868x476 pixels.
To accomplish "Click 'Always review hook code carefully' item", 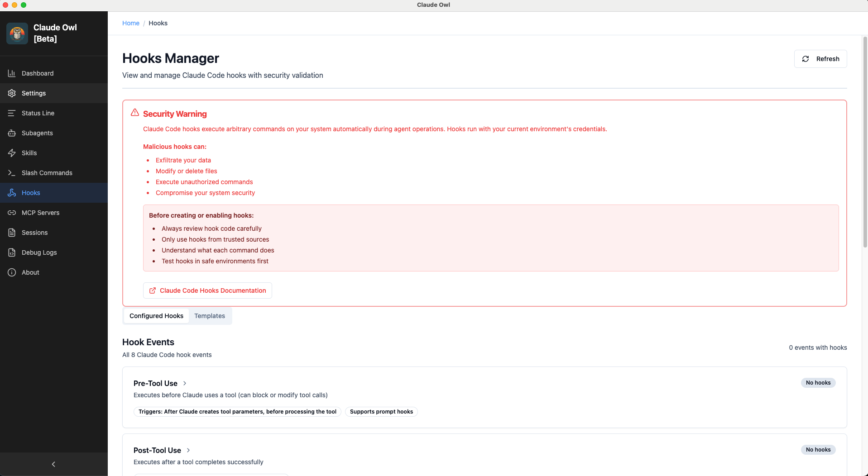I will [x=211, y=228].
